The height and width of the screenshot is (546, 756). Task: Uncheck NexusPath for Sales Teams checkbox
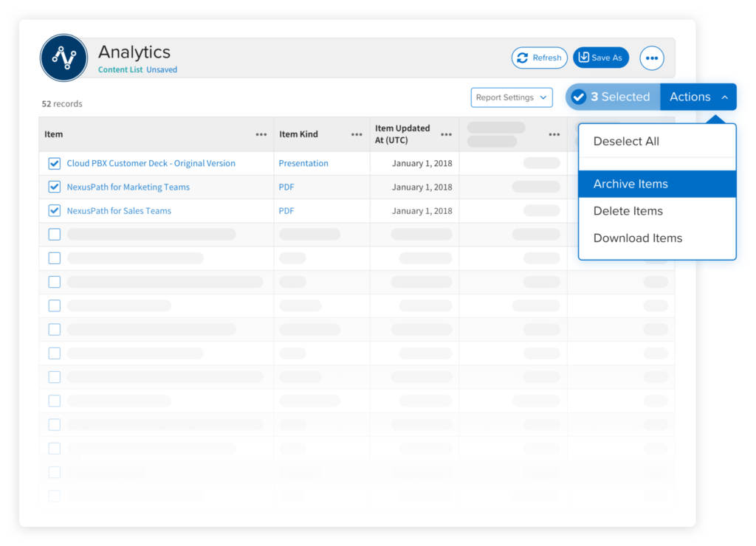click(x=54, y=211)
